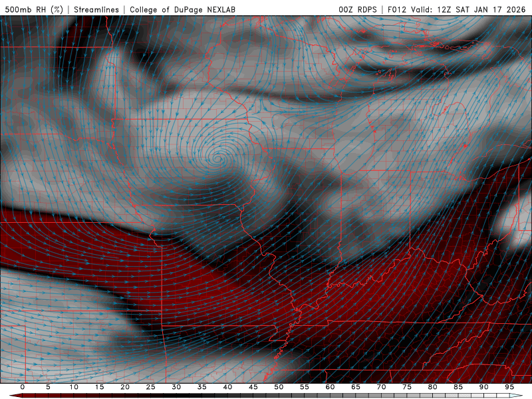Click the 30 value on the color scale
532x399 pixels.
pos(176,387)
